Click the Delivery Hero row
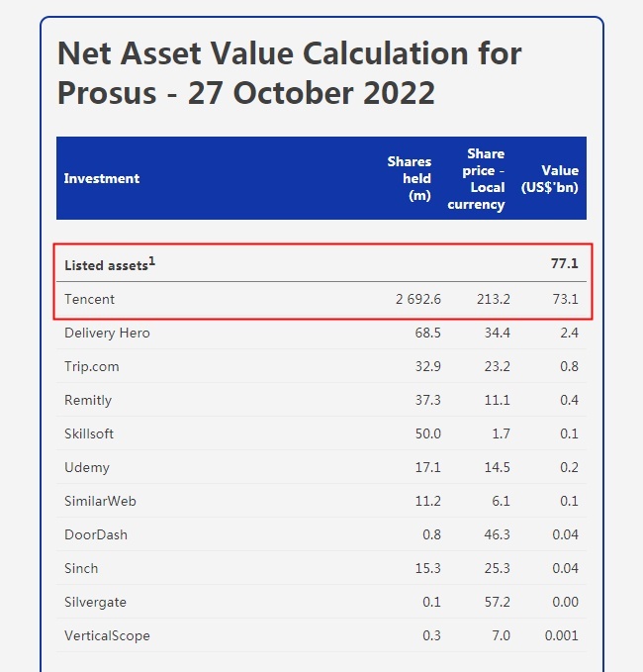This screenshot has width=643, height=672. 107,333
